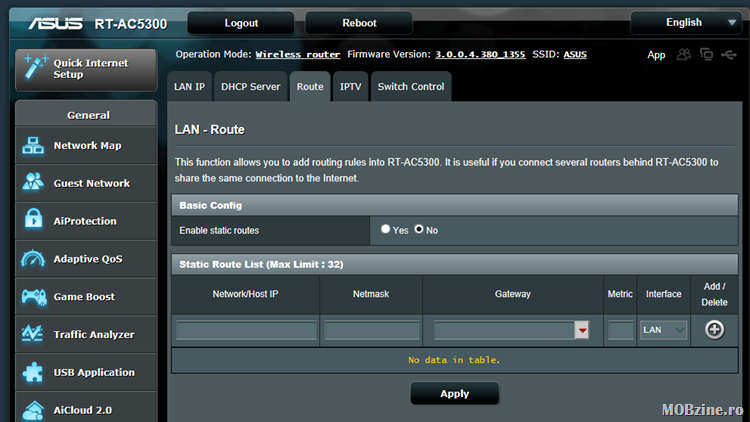Click the Logout button
750x422 pixels.
(241, 23)
